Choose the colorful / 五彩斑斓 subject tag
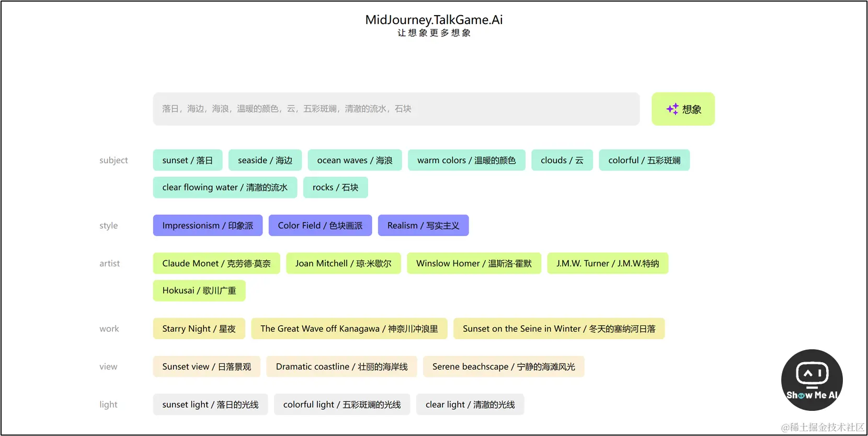 point(644,160)
